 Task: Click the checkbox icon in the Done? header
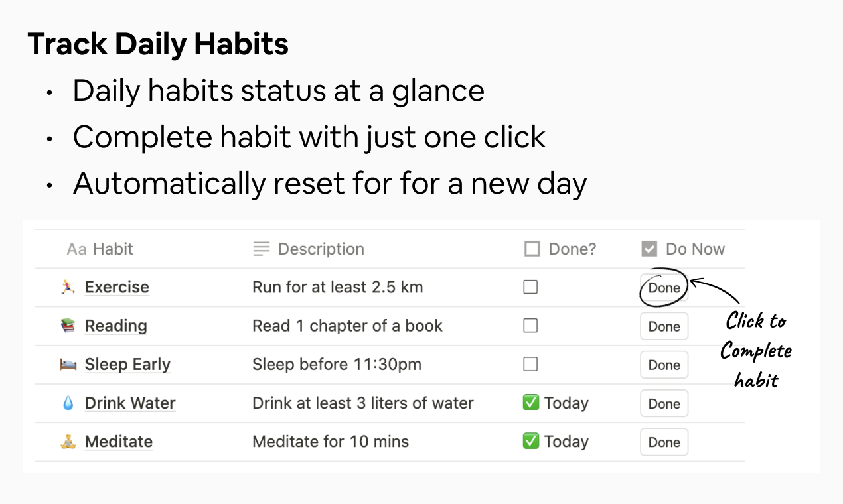533,249
